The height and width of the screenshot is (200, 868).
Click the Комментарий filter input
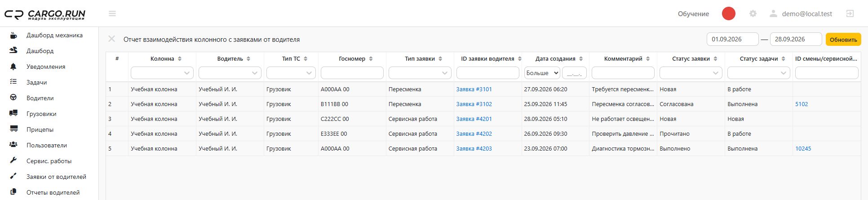[x=623, y=73]
